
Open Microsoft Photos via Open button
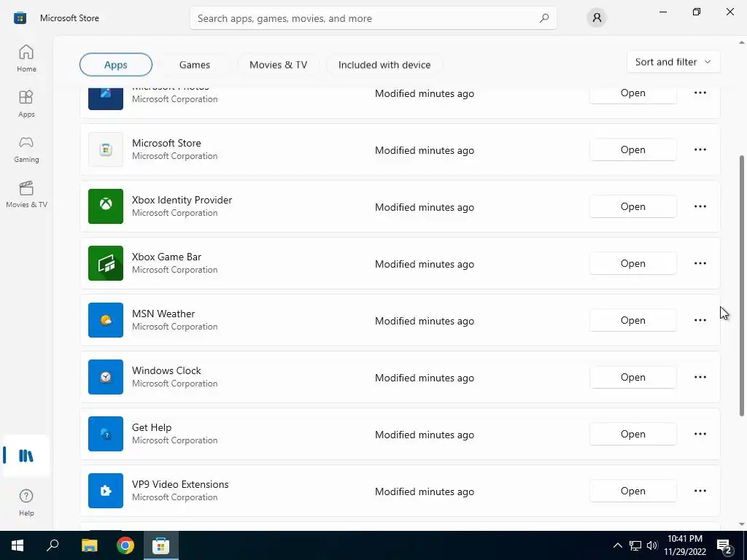(x=632, y=93)
